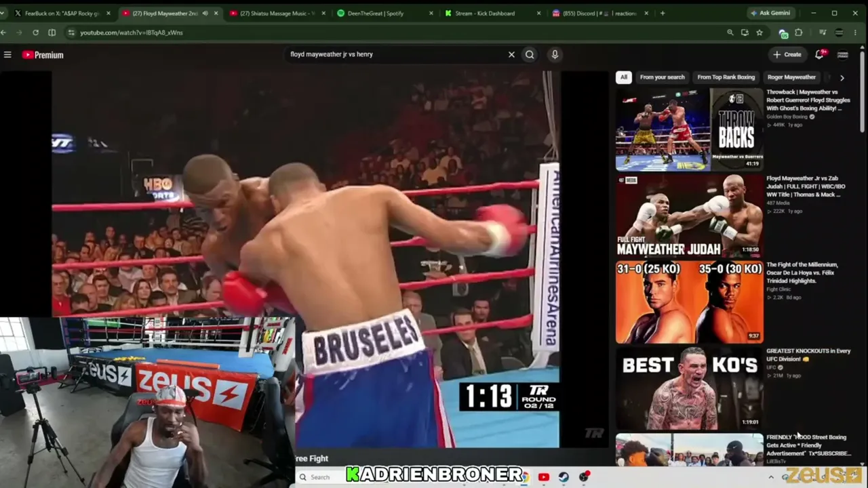Viewport: 868px width, 488px height.
Task: Show more filter chips with right arrow
Action: click(842, 77)
